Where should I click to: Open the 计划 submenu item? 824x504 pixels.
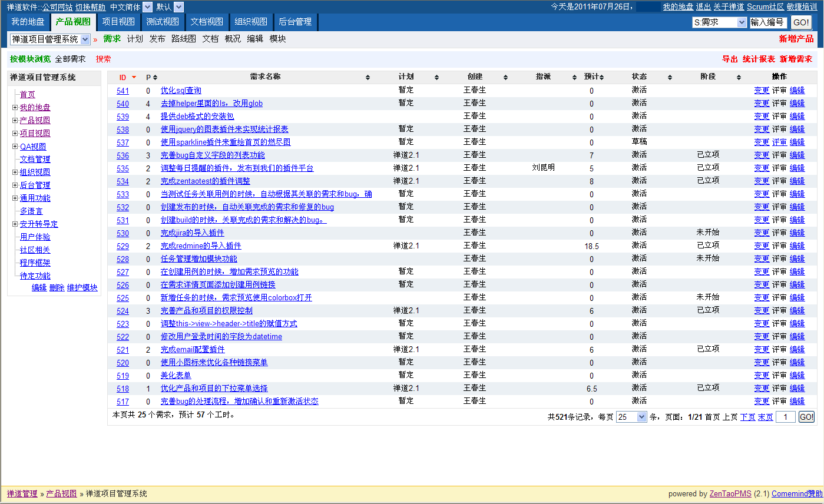point(135,39)
